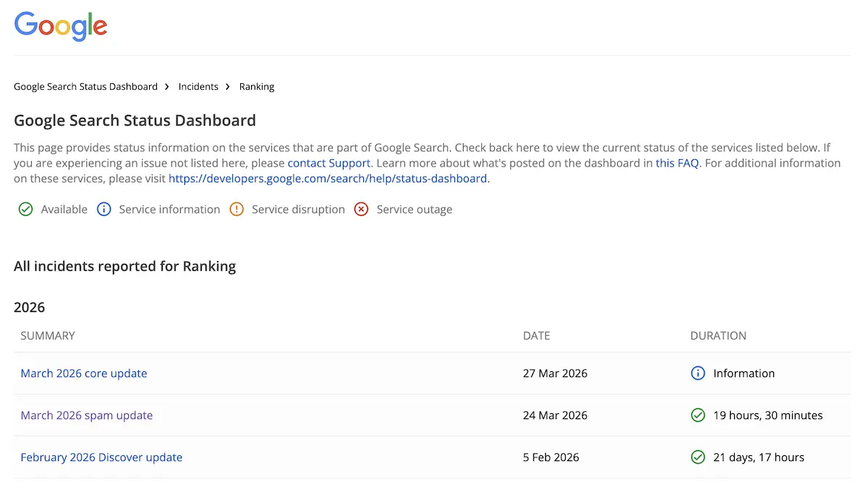Click the red Service outage icon
868x490 pixels.
[361, 209]
